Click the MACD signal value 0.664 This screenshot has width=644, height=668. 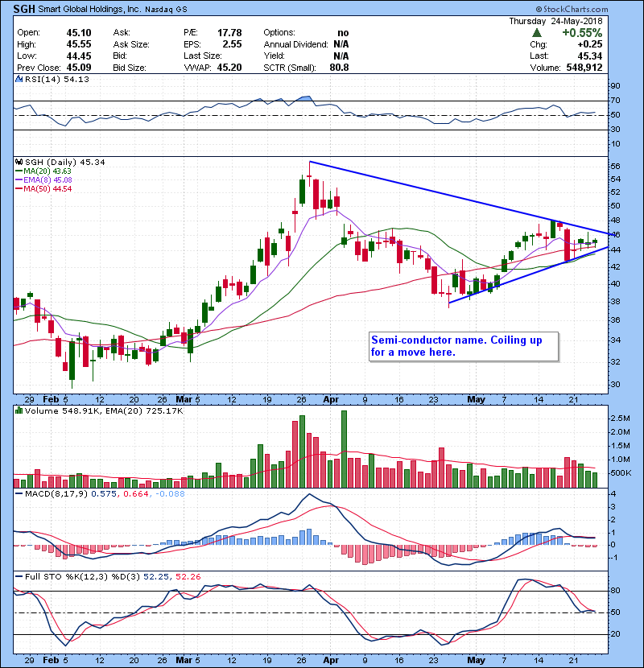[136, 493]
